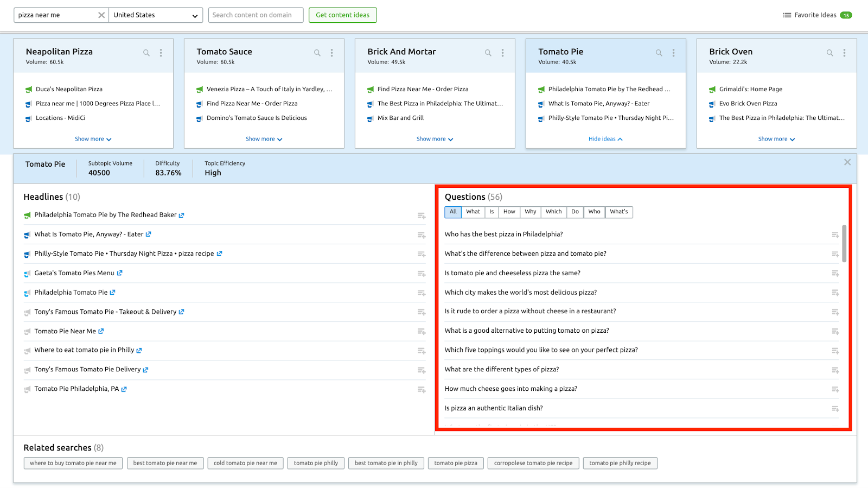Focus the 'Search content on domain' field
Viewport: 868px width, 488px height.
click(x=256, y=15)
